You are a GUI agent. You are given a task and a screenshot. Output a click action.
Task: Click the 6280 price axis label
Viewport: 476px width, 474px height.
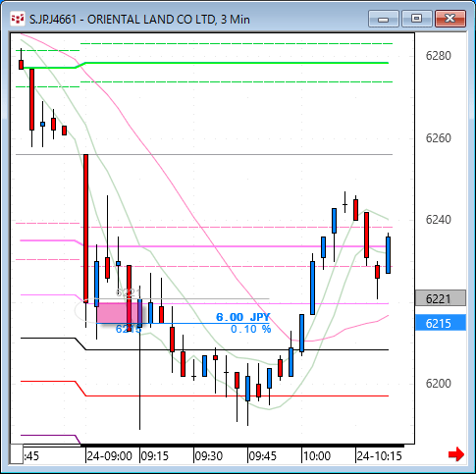click(x=438, y=56)
